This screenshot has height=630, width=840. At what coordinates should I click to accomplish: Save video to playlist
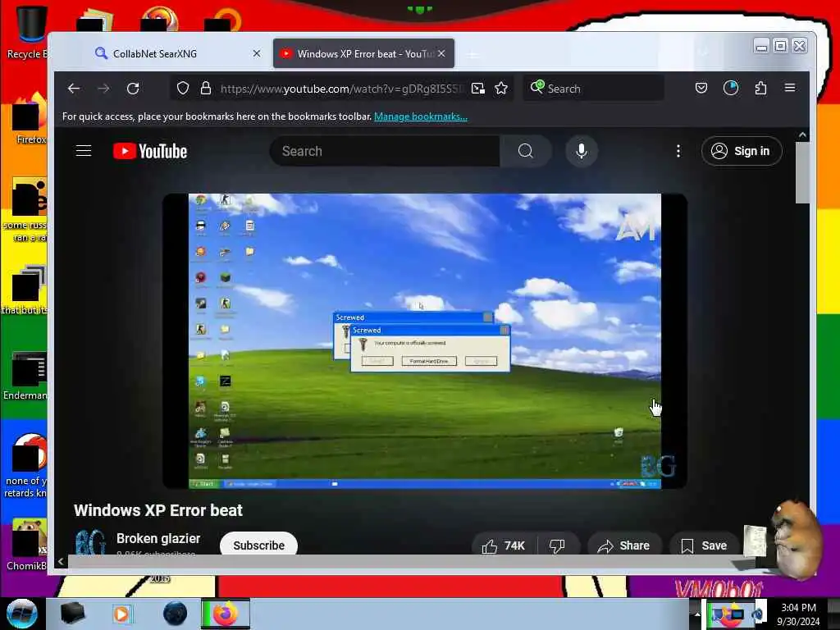coord(705,546)
